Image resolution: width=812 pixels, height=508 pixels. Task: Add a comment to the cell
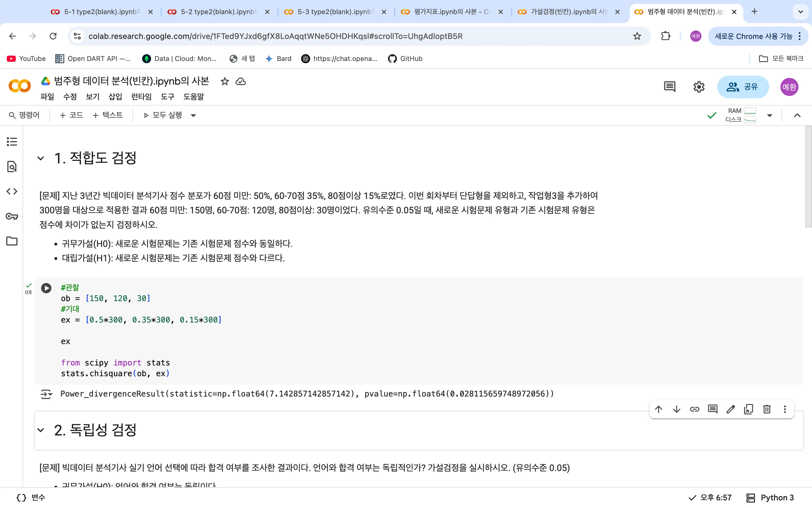[713, 409]
